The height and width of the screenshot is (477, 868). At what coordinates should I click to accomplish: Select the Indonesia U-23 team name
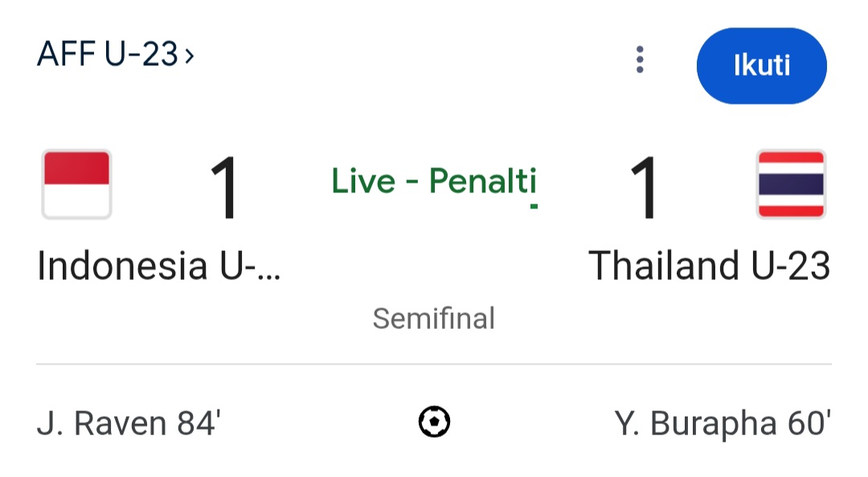pos(159,266)
